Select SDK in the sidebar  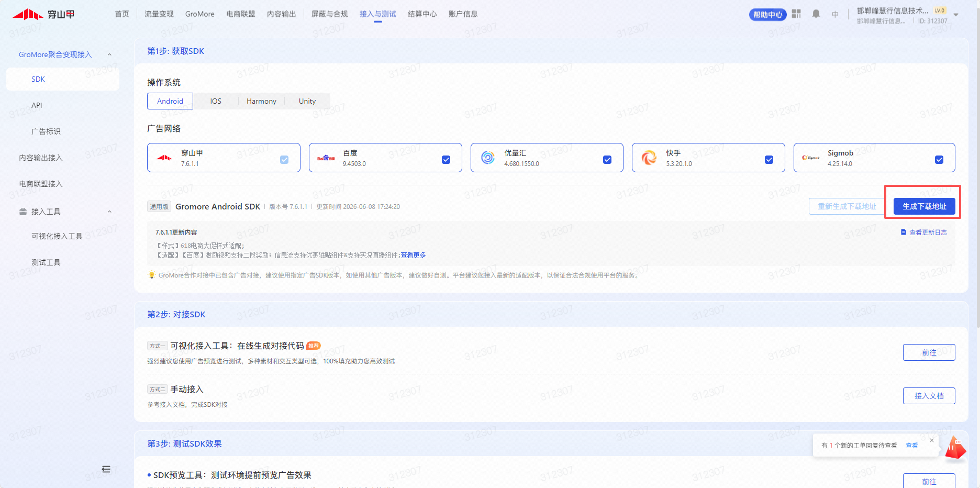tap(63, 79)
